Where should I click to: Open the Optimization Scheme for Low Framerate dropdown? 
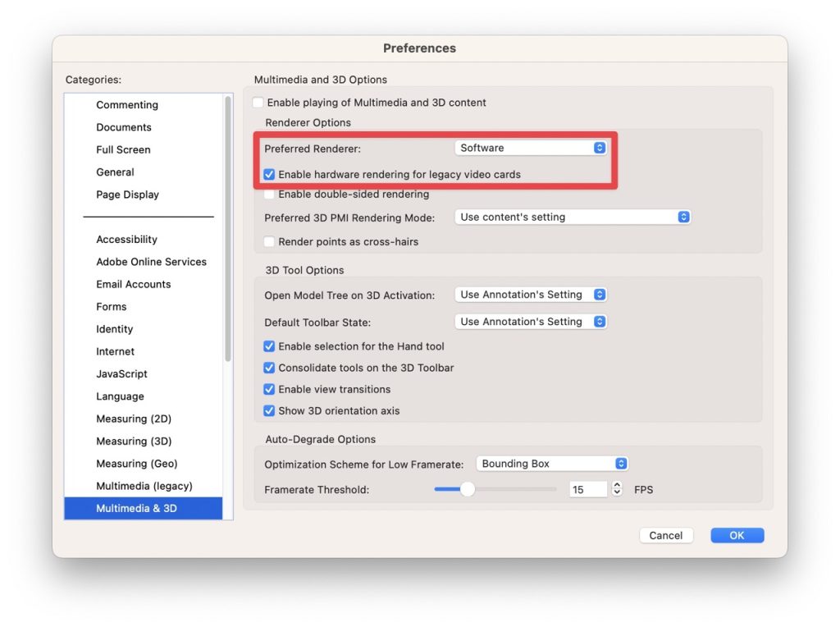tap(551, 463)
